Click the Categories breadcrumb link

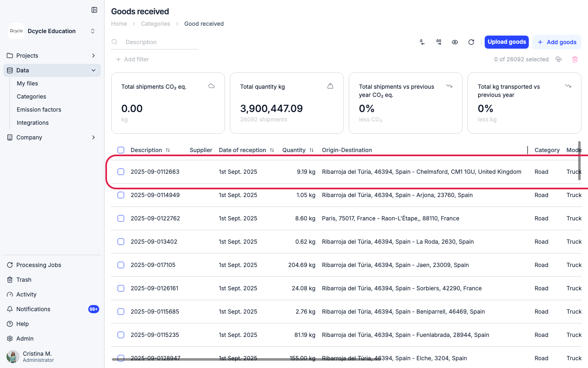point(156,24)
